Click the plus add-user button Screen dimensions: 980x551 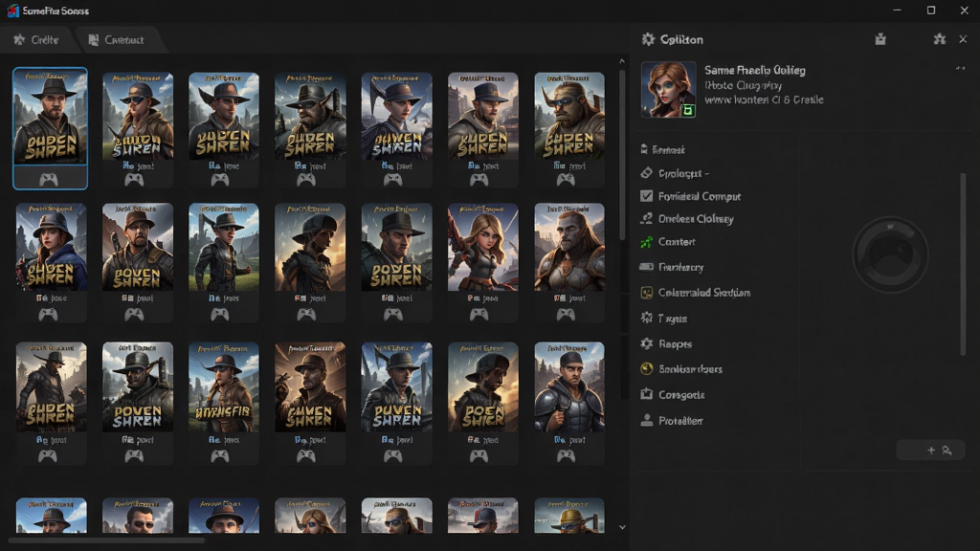click(x=930, y=450)
